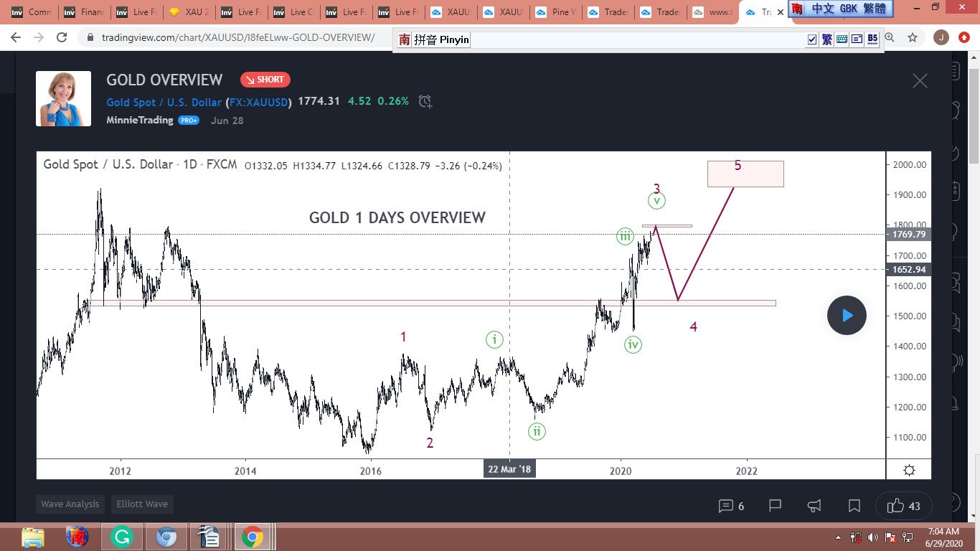This screenshot has height=551, width=980.
Task: Bookmark this page with the star icon
Action: tap(913, 37)
